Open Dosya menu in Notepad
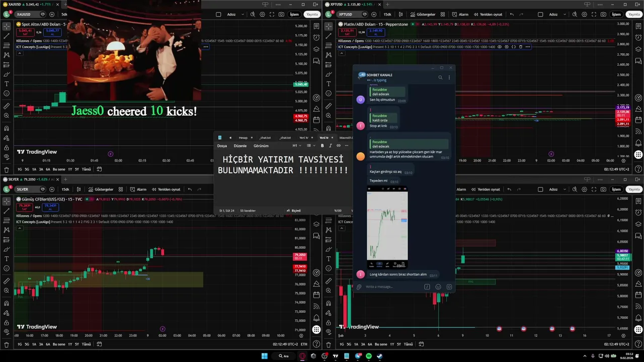This screenshot has height=362, width=644. 222,146
